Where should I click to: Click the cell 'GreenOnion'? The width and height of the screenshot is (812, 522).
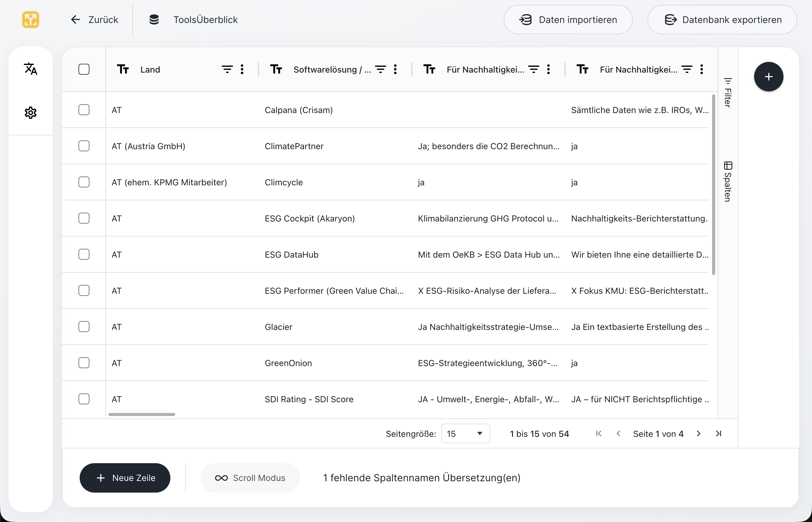(x=335, y=363)
